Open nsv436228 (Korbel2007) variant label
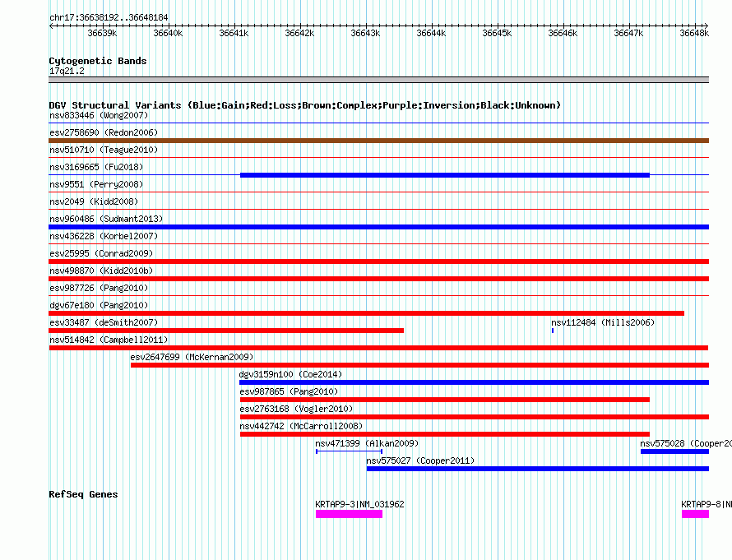Image resolution: width=732 pixels, height=560 pixels. (x=104, y=236)
